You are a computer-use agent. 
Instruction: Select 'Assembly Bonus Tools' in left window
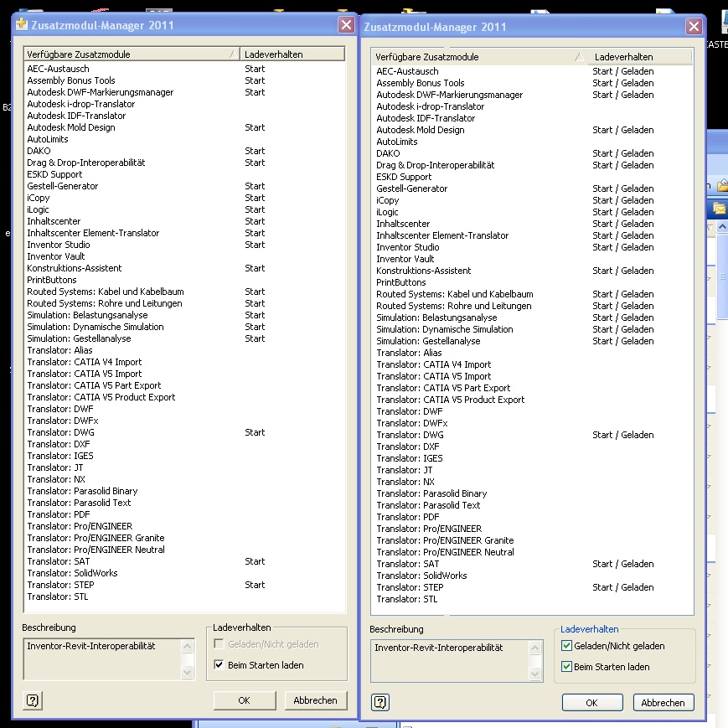[x=71, y=80]
